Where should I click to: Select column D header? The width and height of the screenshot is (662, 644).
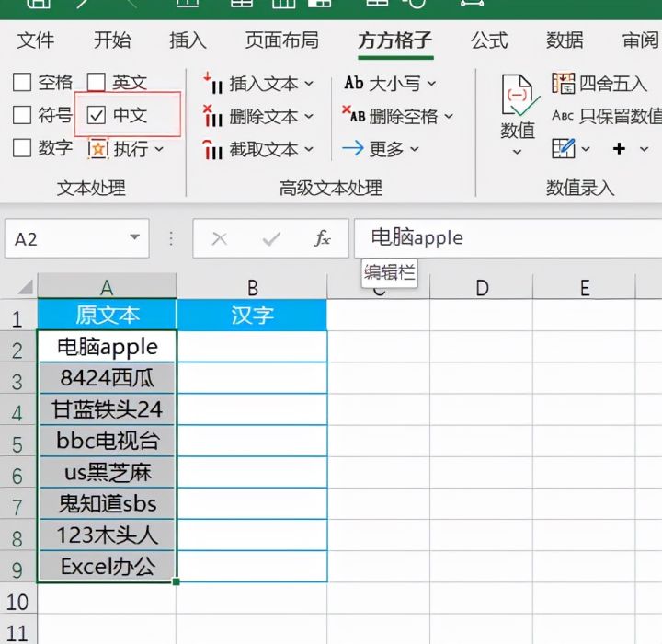point(482,287)
